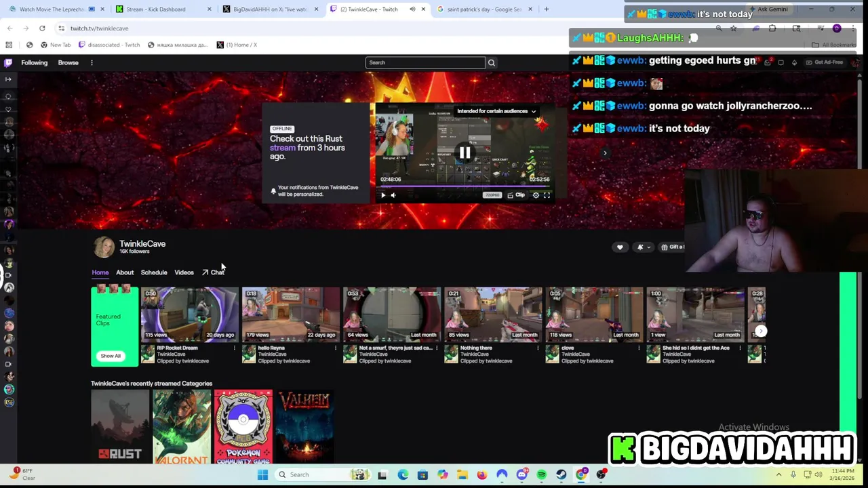Open the video player settings gear
Viewport: 868px width, 488px height.
click(x=536, y=195)
